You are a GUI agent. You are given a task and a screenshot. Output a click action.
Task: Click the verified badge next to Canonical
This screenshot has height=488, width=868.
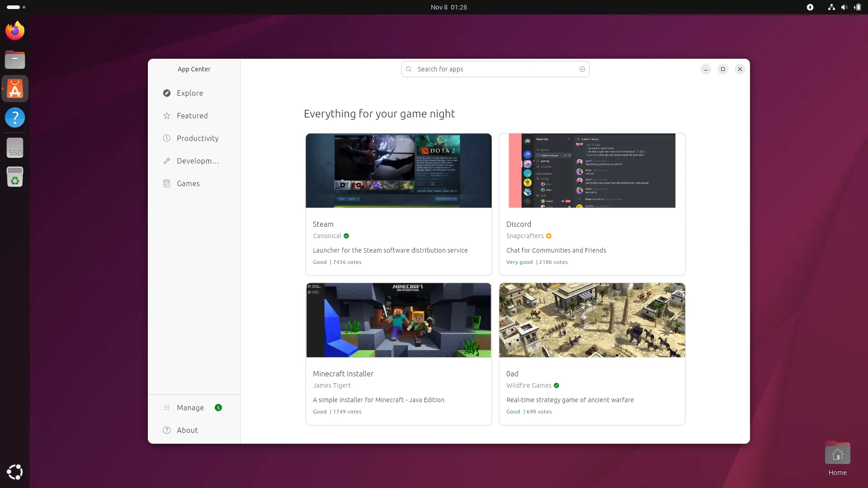click(346, 236)
